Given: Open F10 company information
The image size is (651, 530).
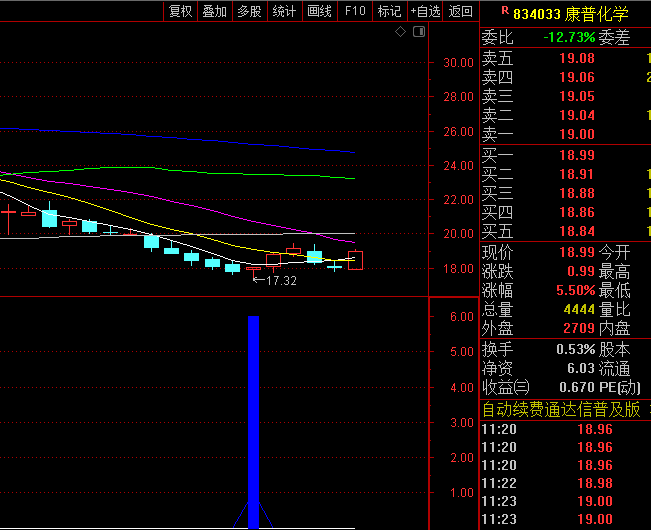Looking at the screenshot, I should (x=354, y=12).
